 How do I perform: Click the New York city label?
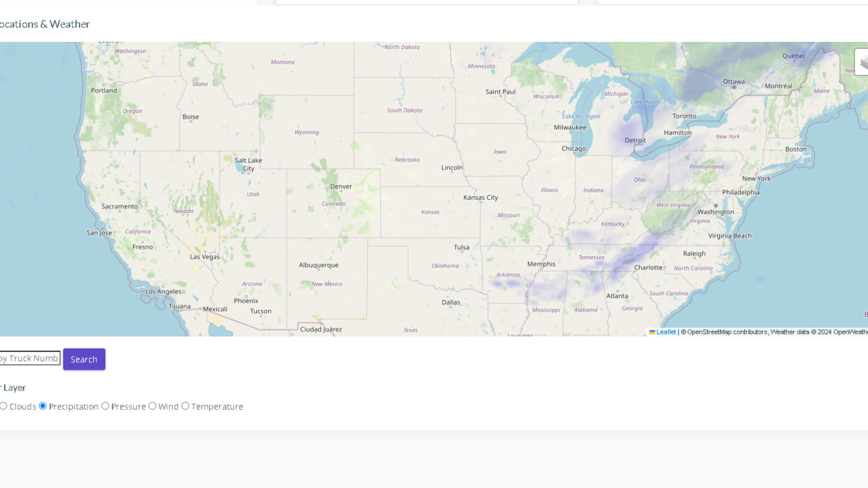coord(756,179)
